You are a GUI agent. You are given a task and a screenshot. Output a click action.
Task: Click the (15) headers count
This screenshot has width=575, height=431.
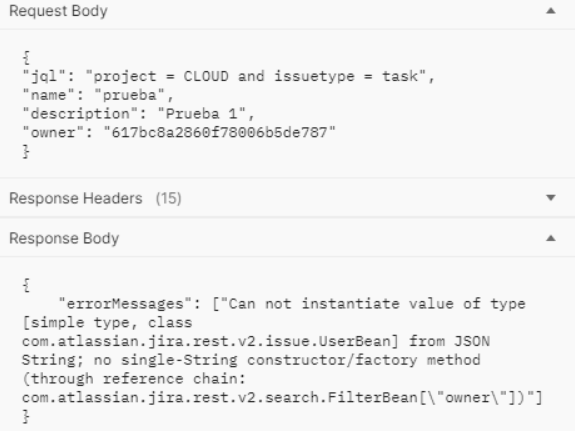(168, 198)
